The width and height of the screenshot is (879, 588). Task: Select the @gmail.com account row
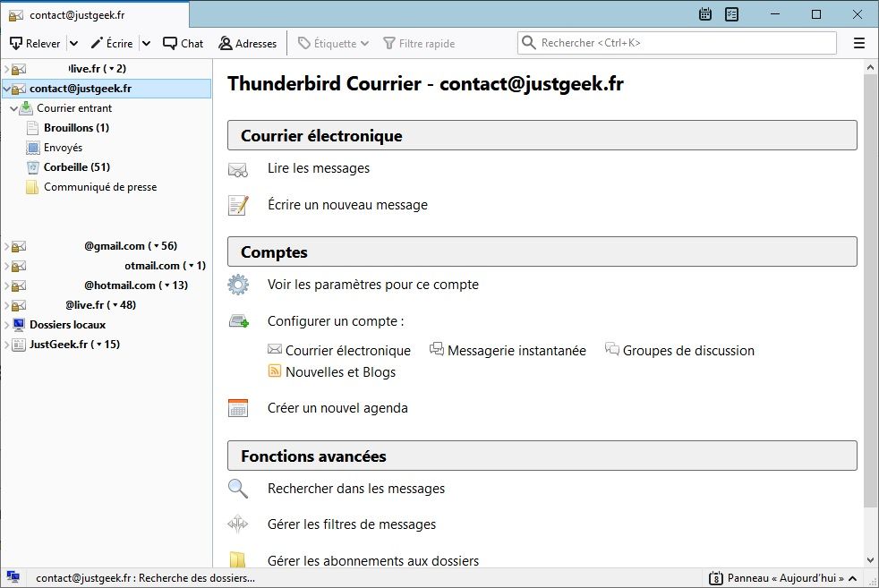107,246
